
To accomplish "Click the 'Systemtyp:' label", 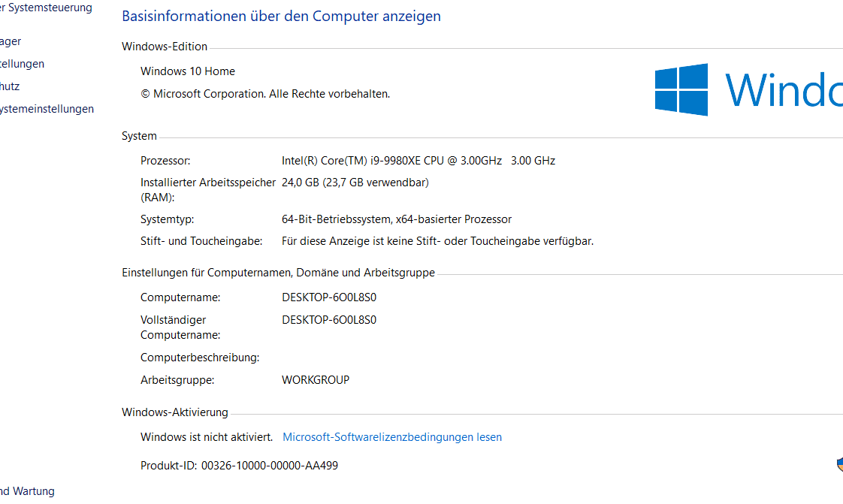I will tap(168, 219).
